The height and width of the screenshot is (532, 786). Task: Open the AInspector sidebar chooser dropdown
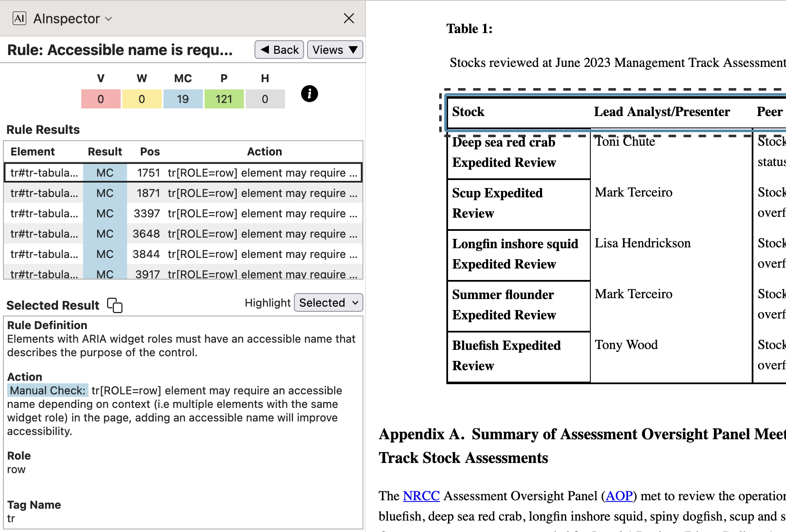click(72, 19)
